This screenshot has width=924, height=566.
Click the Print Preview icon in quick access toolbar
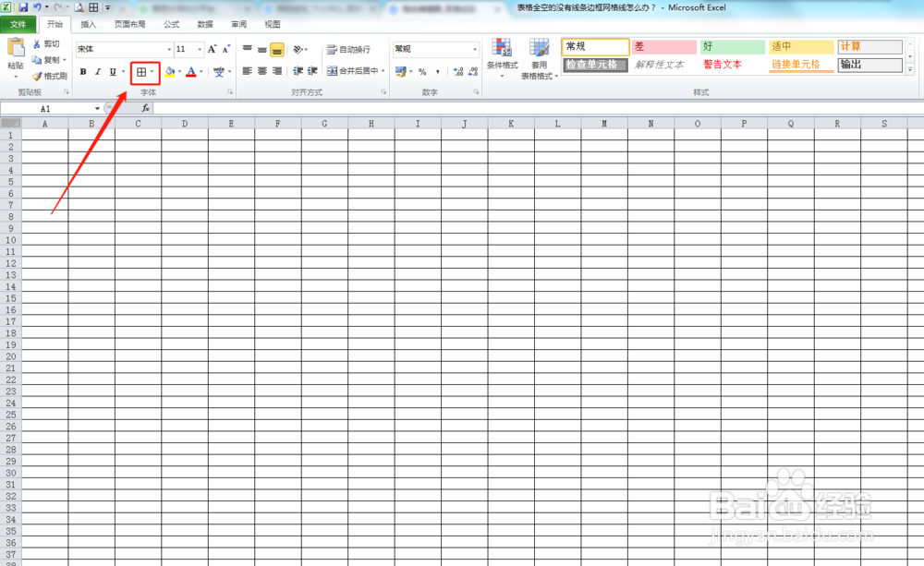click(79, 7)
